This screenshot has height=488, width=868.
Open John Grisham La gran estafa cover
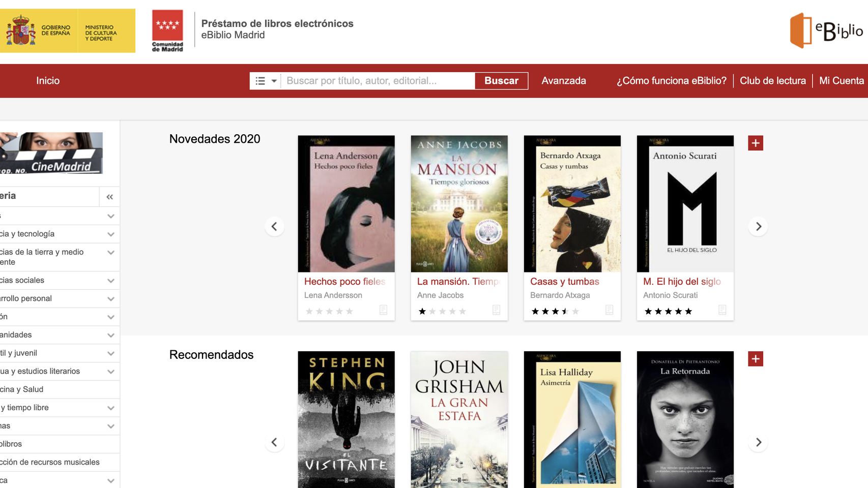point(459,420)
